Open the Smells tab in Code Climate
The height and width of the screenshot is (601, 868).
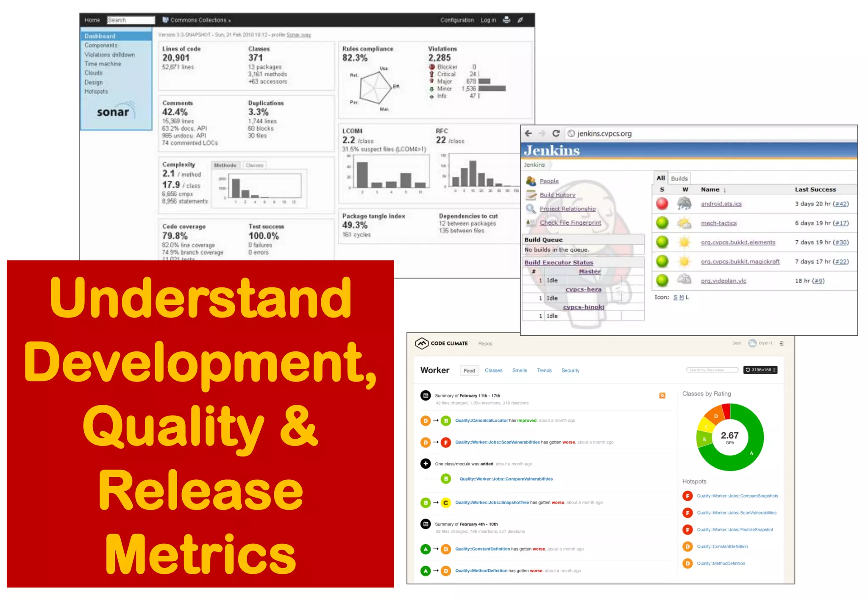[520, 370]
